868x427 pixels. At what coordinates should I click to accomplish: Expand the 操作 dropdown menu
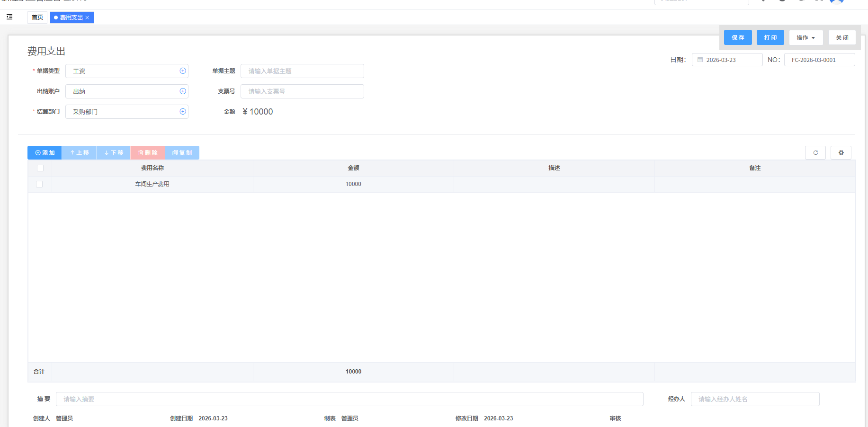click(805, 38)
